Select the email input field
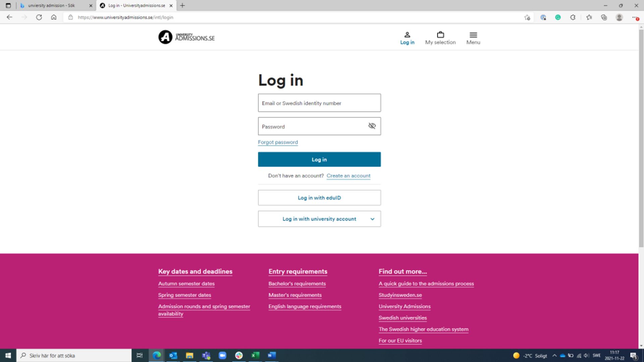The height and width of the screenshot is (362, 644). coord(319,103)
